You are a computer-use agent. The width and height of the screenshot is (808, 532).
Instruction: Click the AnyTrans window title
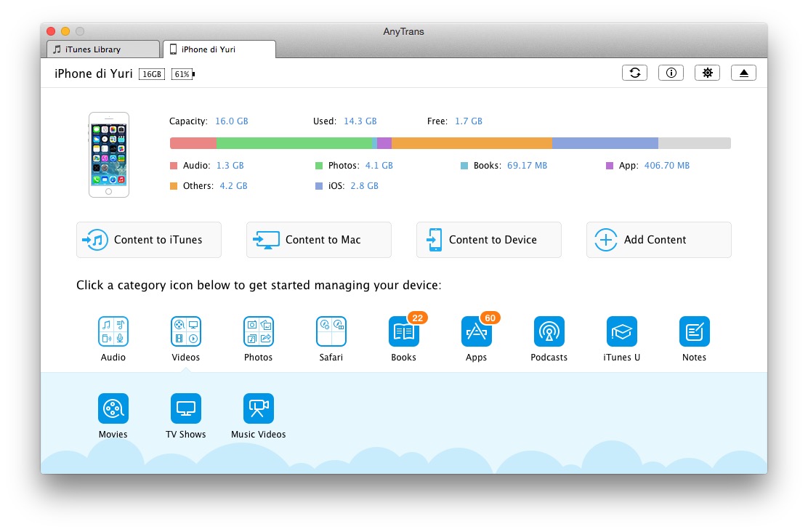coord(403,31)
